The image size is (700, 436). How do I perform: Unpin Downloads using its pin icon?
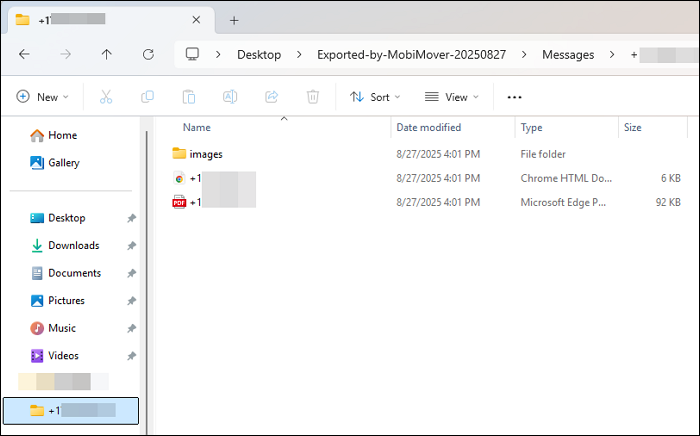pyautogui.click(x=131, y=246)
